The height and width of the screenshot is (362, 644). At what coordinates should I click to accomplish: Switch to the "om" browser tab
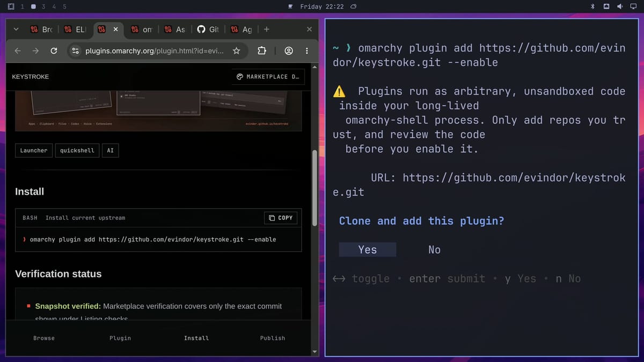click(x=142, y=29)
